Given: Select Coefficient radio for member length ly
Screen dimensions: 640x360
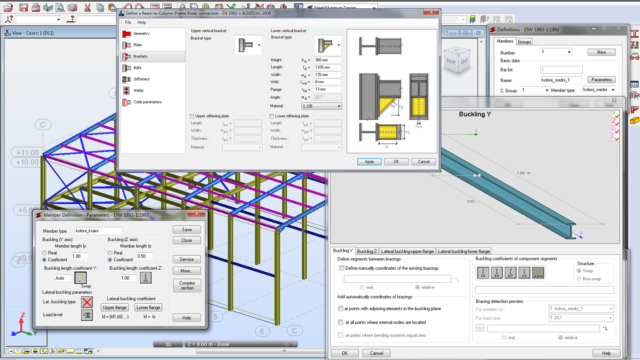Looking at the screenshot, I should (44, 260).
